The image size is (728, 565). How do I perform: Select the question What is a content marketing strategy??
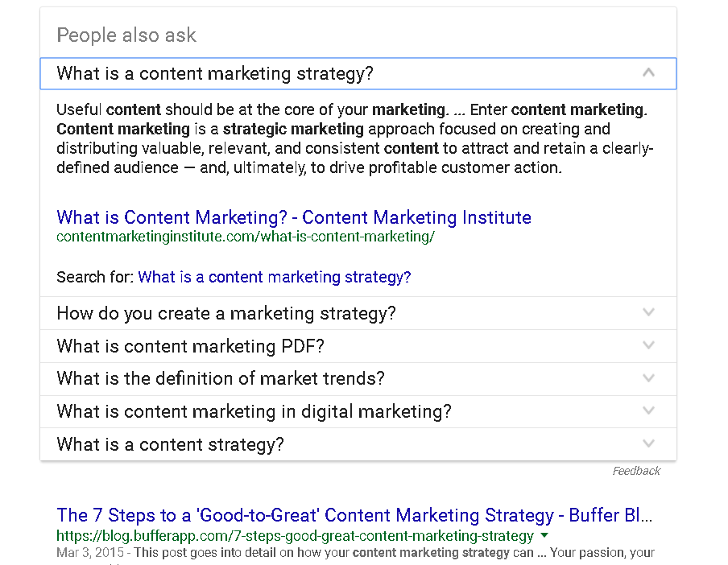coord(214,74)
